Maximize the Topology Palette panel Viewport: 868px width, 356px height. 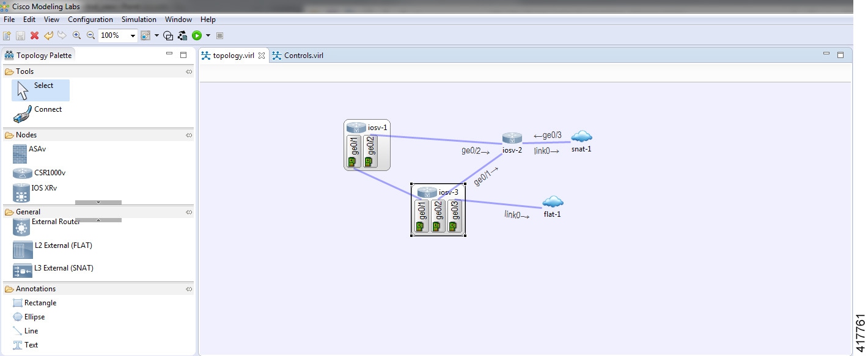[183, 55]
